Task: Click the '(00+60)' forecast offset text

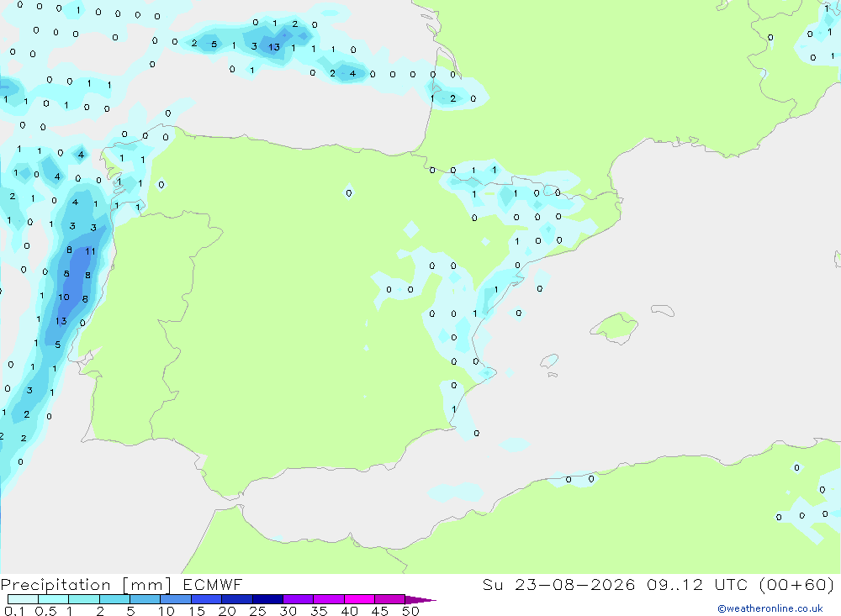Action: (x=796, y=584)
